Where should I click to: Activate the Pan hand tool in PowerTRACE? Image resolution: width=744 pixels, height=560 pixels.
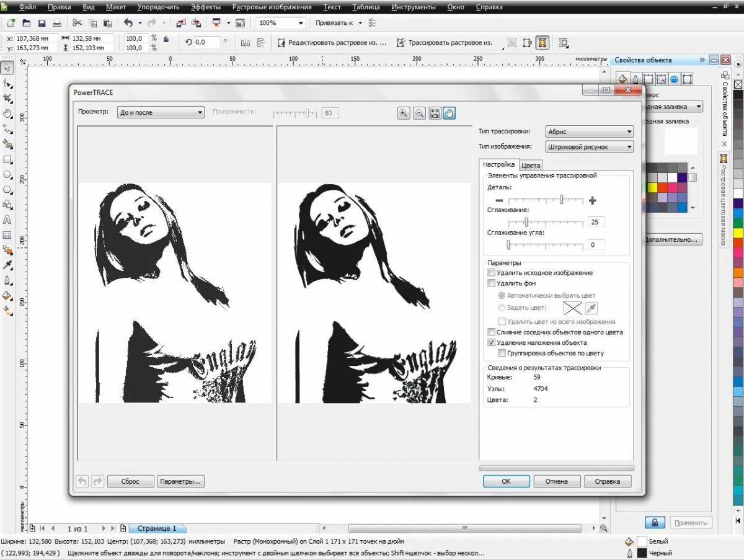[448, 113]
